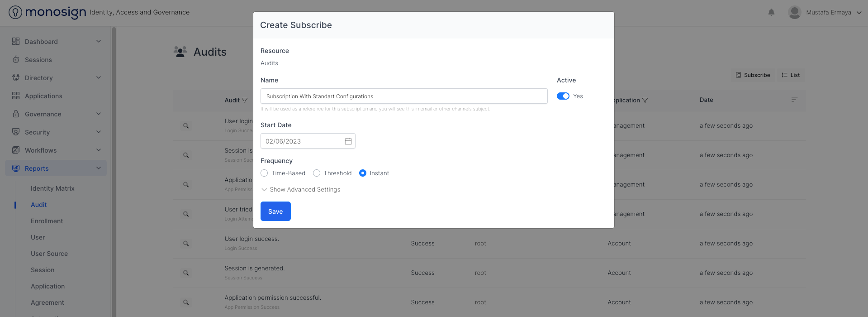The width and height of the screenshot is (868, 317).
Task: Save the subscription
Action: click(x=275, y=211)
